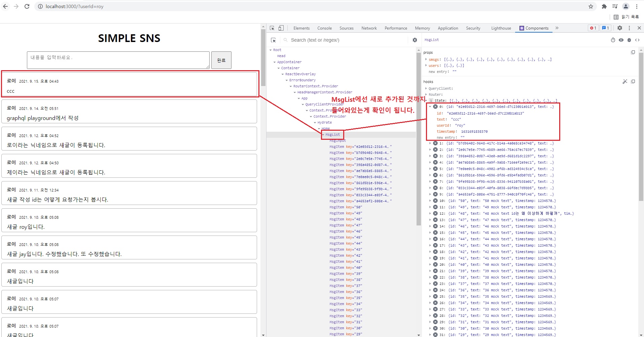This screenshot has width=644, height=337.
Task: Click the suspend component stopwatch icon
Action: 613,40
